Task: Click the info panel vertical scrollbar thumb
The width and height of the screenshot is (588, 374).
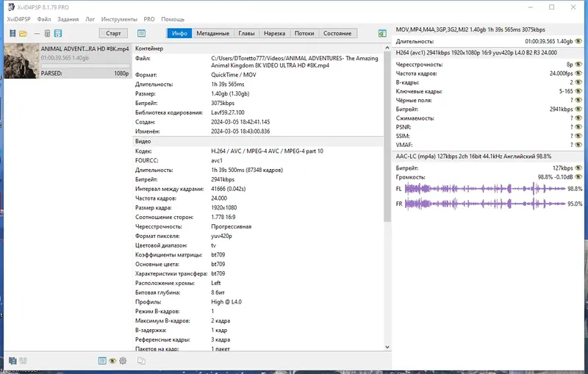Action: 387,137
